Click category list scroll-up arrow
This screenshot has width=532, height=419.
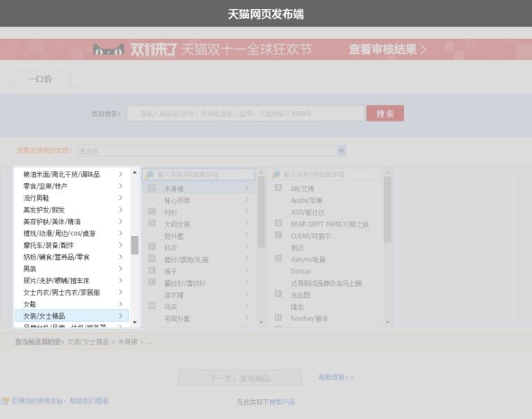(134, 173)
